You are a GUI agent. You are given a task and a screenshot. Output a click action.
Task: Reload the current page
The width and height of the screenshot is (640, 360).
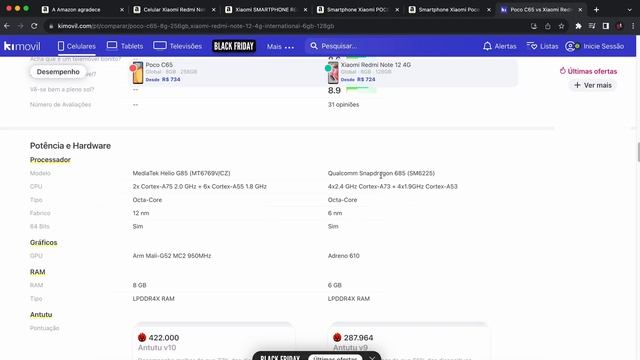click(34, 26)
